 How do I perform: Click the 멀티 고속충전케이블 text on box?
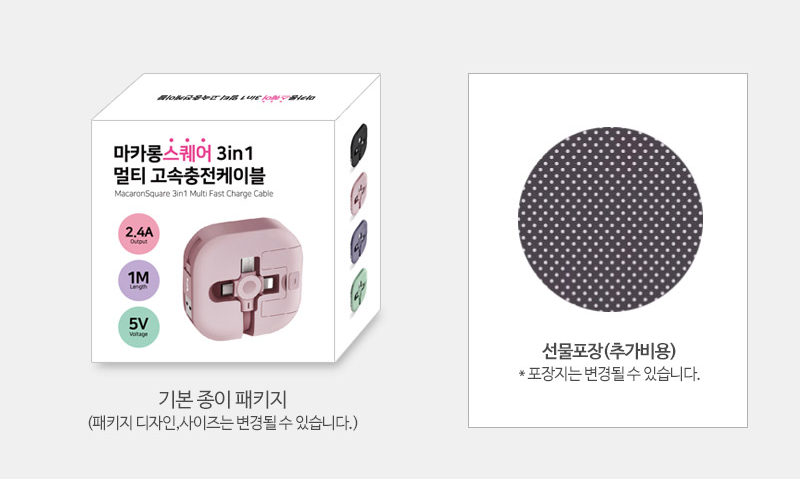coord(189,175)
